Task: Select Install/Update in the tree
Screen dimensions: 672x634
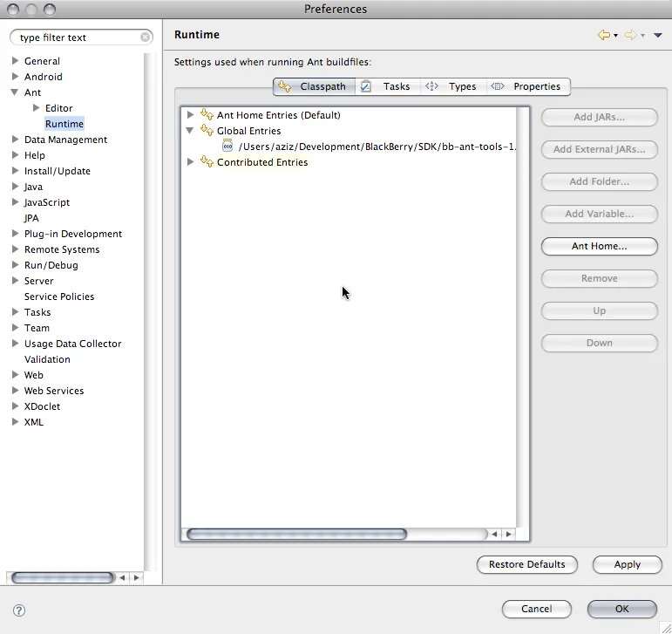Action: click(x=58, y=171)
